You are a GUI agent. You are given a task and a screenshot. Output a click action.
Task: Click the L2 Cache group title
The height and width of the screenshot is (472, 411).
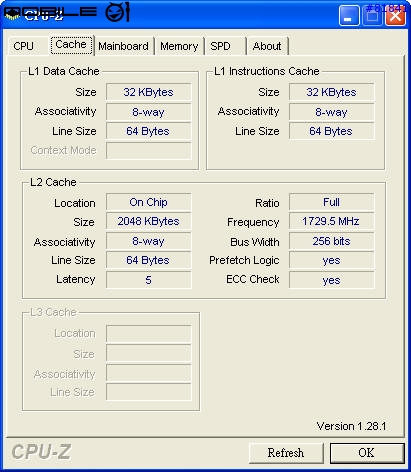click(x=53, y=182)
